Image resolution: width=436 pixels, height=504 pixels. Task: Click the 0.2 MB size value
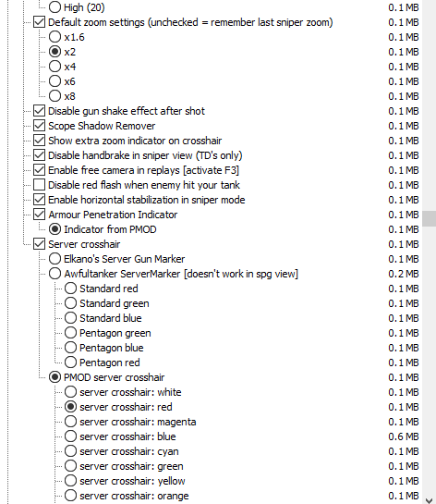coord(404,274)
